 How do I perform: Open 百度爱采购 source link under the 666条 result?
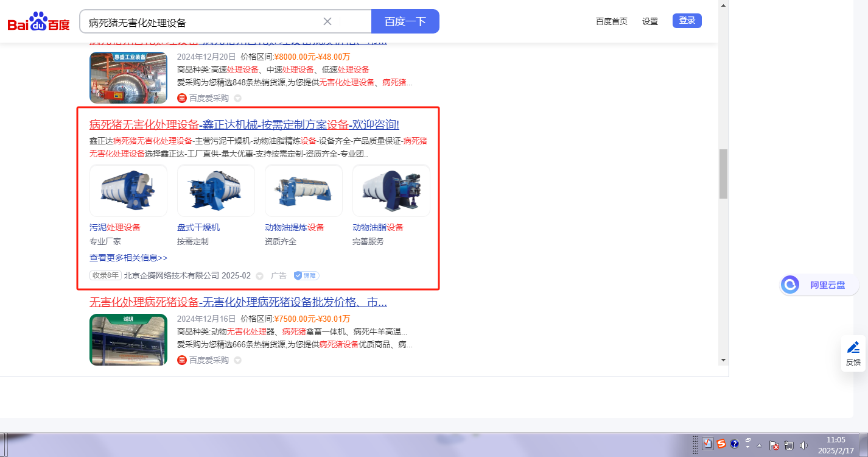(x=209, y=360)
